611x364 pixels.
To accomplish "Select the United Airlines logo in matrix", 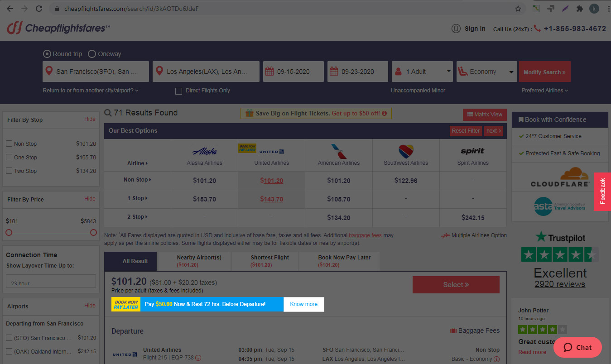I will click(272, 152).
